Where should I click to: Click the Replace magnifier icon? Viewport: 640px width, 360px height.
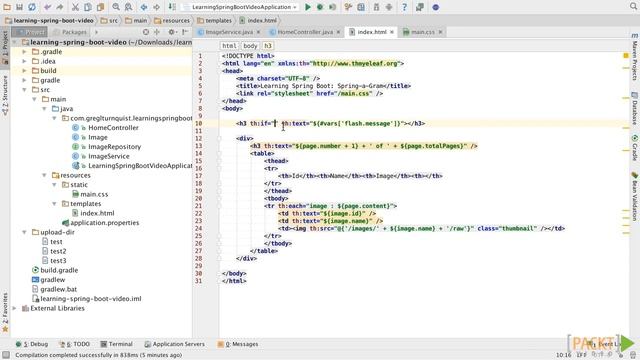coord(128,7)
